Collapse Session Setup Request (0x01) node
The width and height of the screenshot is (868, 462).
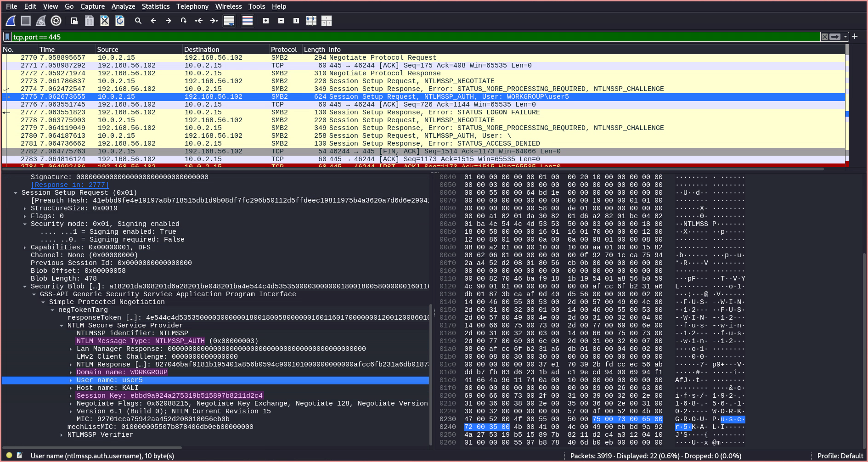16,193
